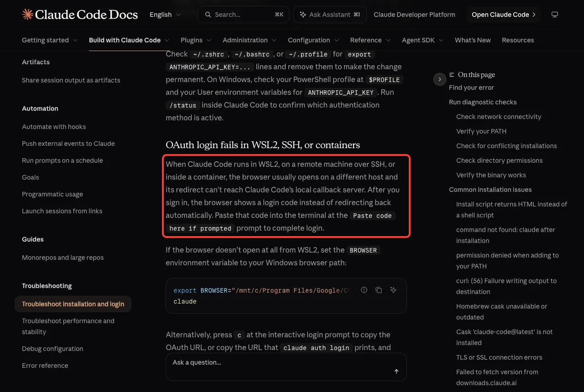Expand the Getting started menu
The image size is (584, 392).
(50, 40)
